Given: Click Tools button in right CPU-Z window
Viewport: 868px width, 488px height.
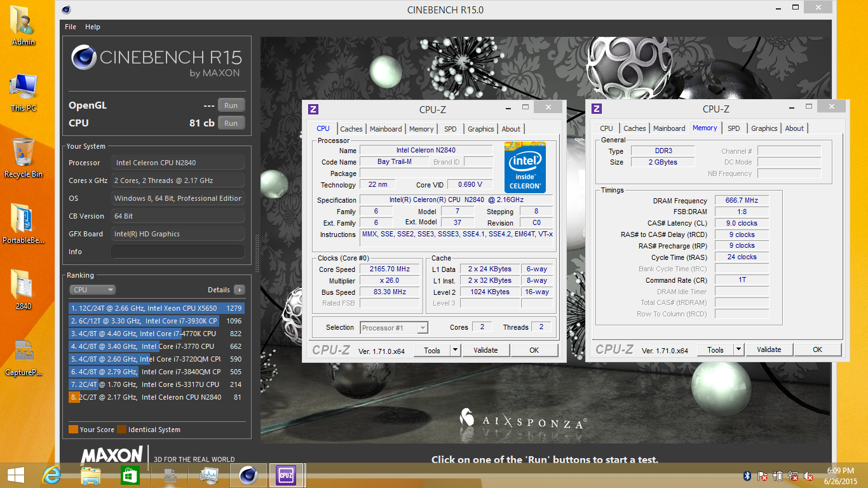Looking at the screenshot, I should (x=715, y=350).
